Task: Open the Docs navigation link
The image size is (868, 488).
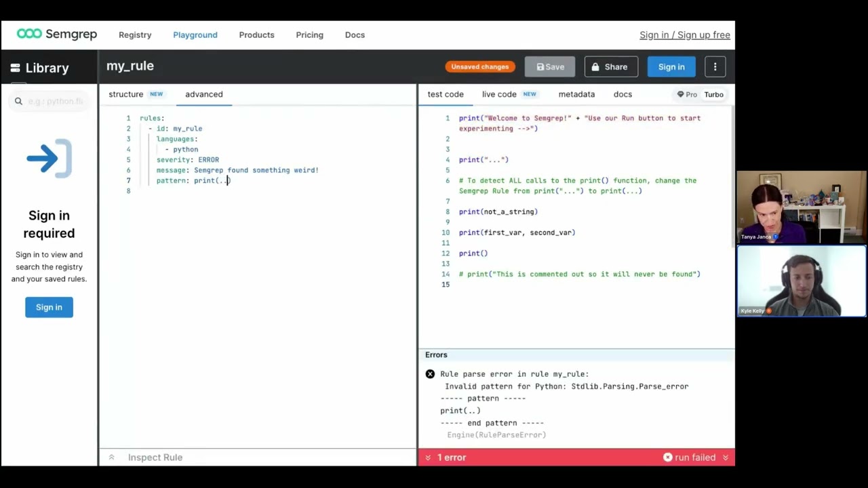Action: point(355,35)
